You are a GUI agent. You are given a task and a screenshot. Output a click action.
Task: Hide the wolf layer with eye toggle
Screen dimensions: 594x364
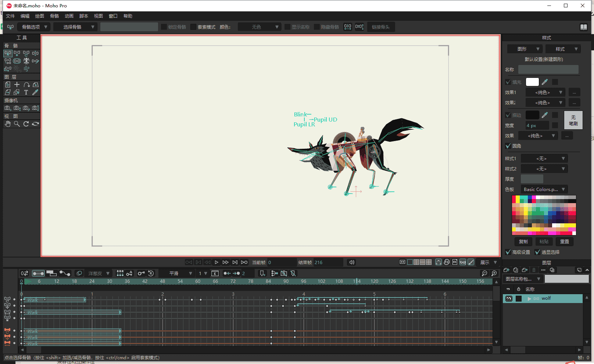[x=509, y=299]
